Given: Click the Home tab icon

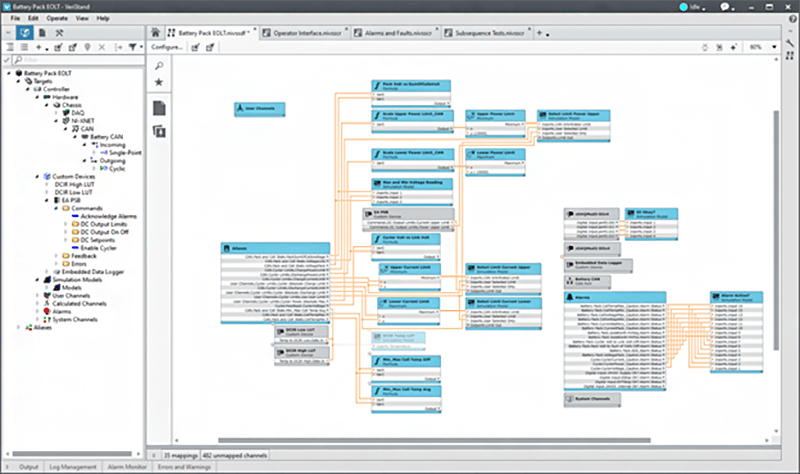Looking at the screenshot, I should (156, 33).
